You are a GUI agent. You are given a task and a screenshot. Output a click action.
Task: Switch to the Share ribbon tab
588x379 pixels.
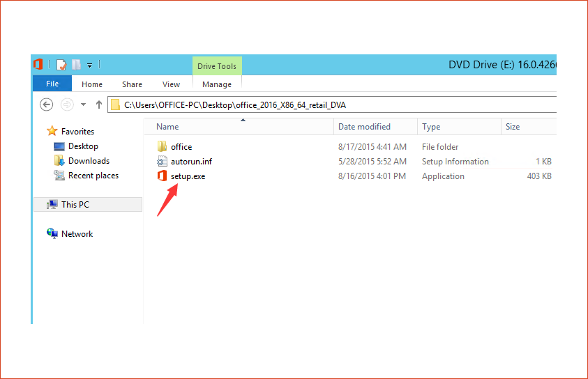click(132, 84)
